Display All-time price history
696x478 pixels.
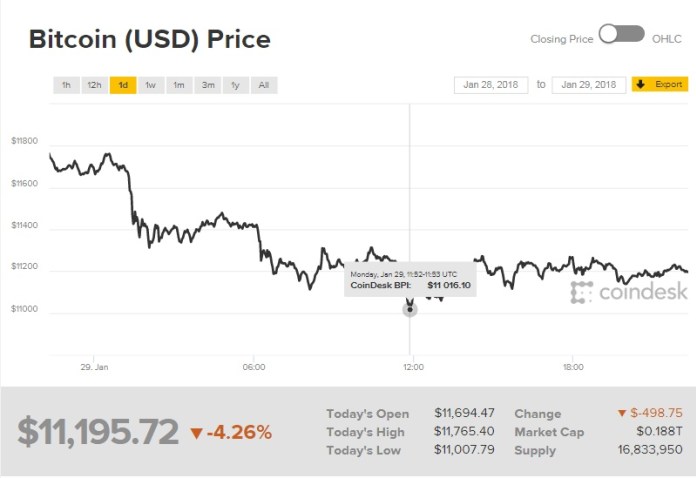pos(264,85)
